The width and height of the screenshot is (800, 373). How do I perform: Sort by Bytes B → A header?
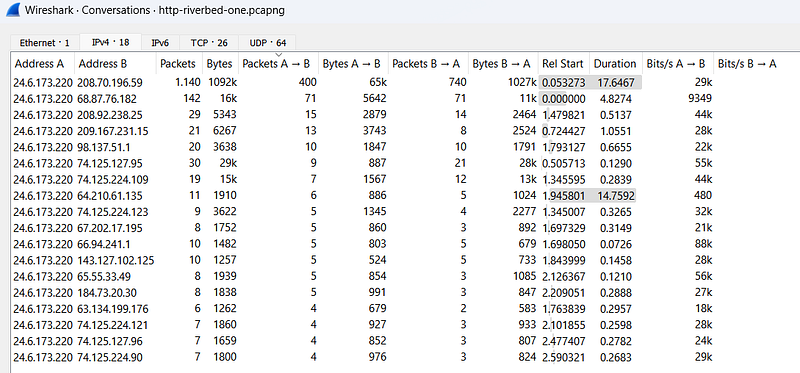click(x=504, y=64)
